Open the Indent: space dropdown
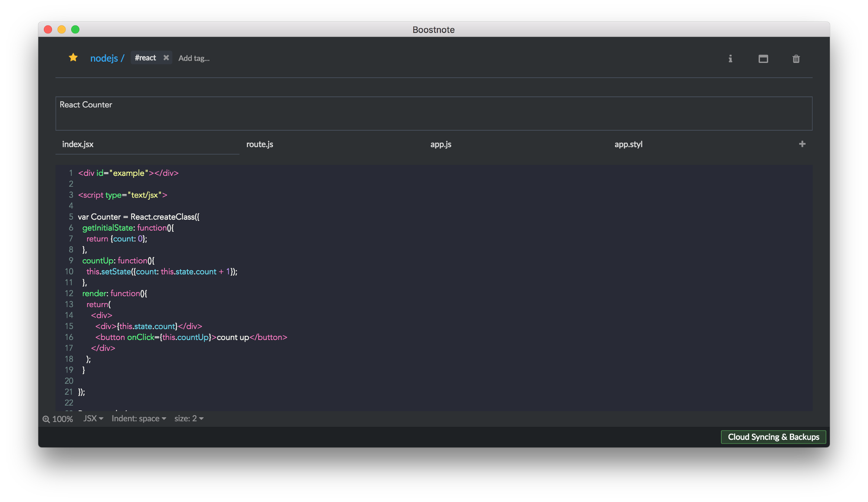 [139, 419]
